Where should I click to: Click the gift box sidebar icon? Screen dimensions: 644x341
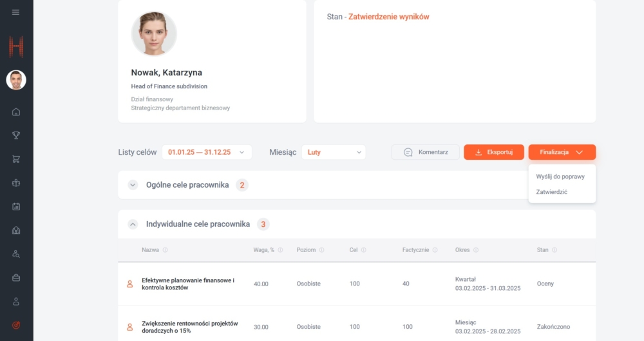coord(16,183)
